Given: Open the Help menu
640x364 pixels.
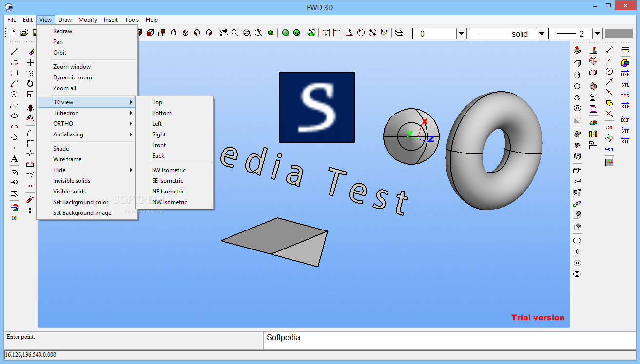Looking at the screenshot, I should pos(152,20).
